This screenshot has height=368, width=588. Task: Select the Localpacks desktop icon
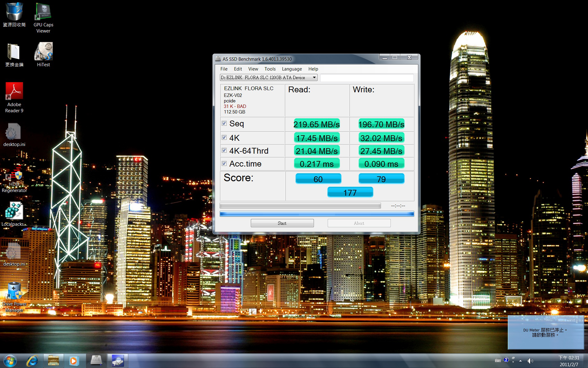[x=14, y=214]
